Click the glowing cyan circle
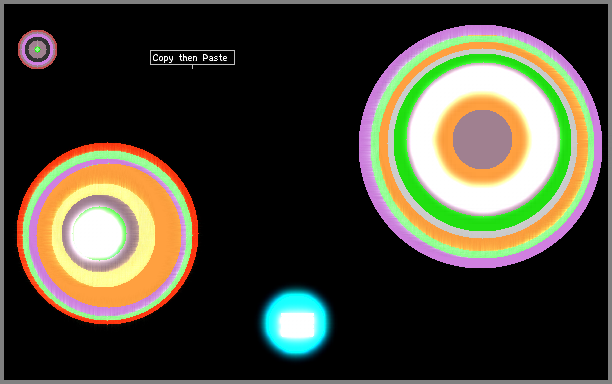 click(x=297, y=324)
